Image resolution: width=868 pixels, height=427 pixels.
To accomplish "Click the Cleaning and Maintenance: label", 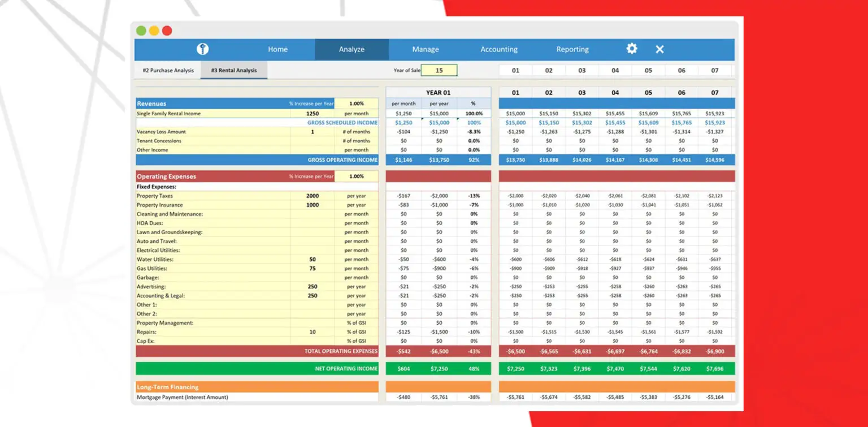I will tap(170, 214).
